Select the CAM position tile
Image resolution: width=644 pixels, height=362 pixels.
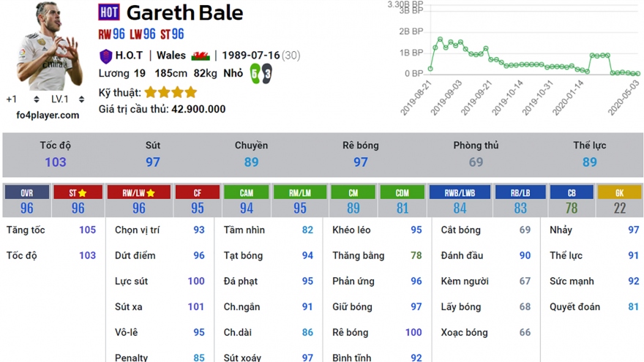point(247,200)
